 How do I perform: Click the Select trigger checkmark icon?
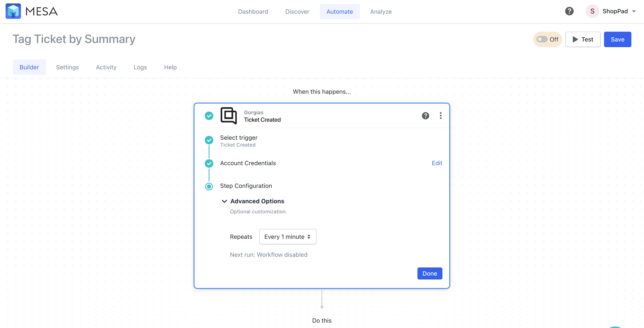[x=209, y=140]
